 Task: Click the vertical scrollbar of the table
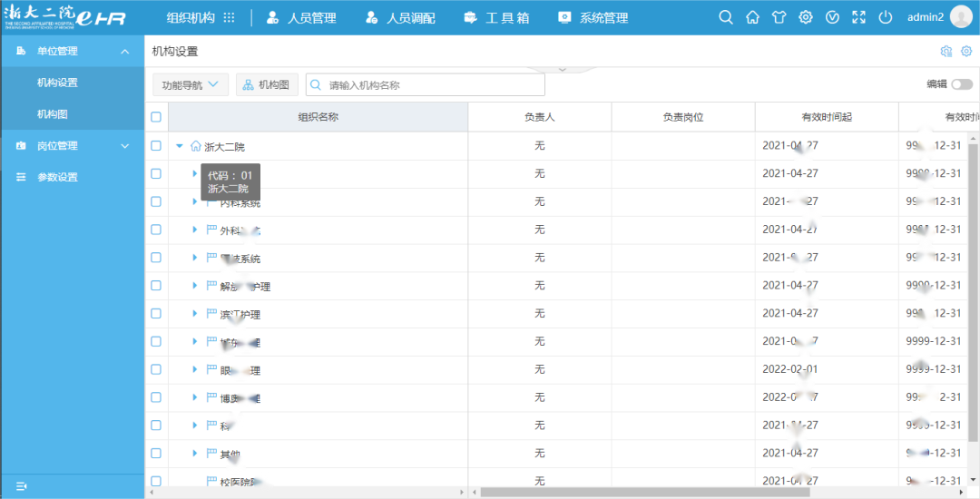974,291
